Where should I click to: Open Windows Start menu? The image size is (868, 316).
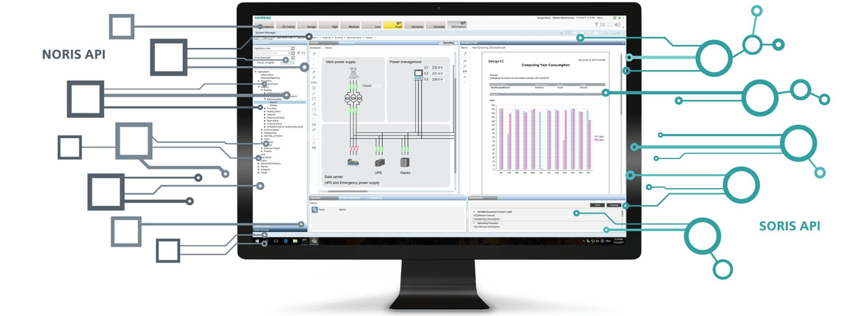pyautogui.click(x=257, y=241)
